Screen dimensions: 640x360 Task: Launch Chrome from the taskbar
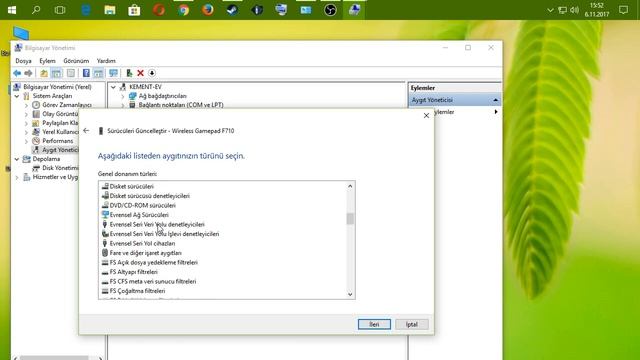coord(183,10)
